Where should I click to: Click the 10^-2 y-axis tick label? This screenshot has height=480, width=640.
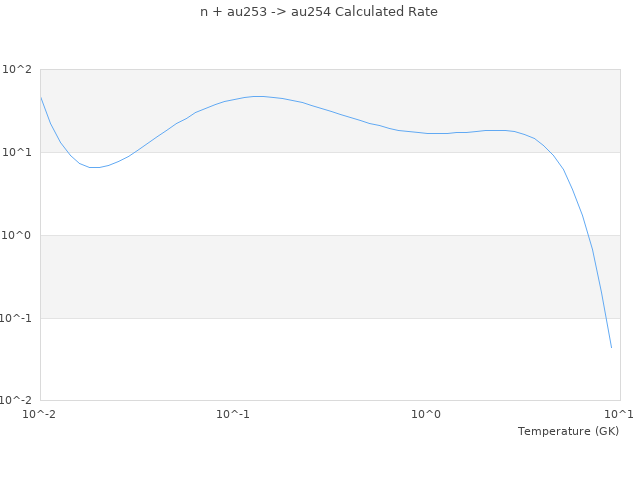coord(16,401)
